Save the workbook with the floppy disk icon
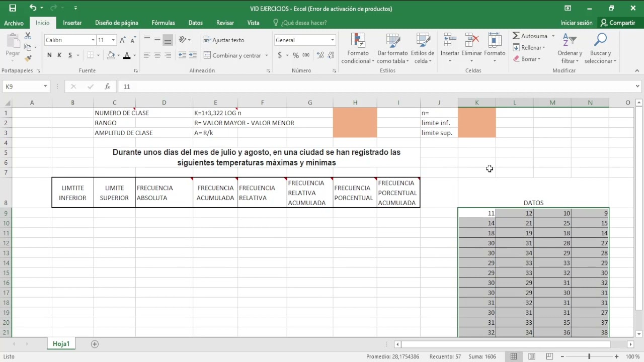This screenshot has width=644, height=362. (13, 8)
